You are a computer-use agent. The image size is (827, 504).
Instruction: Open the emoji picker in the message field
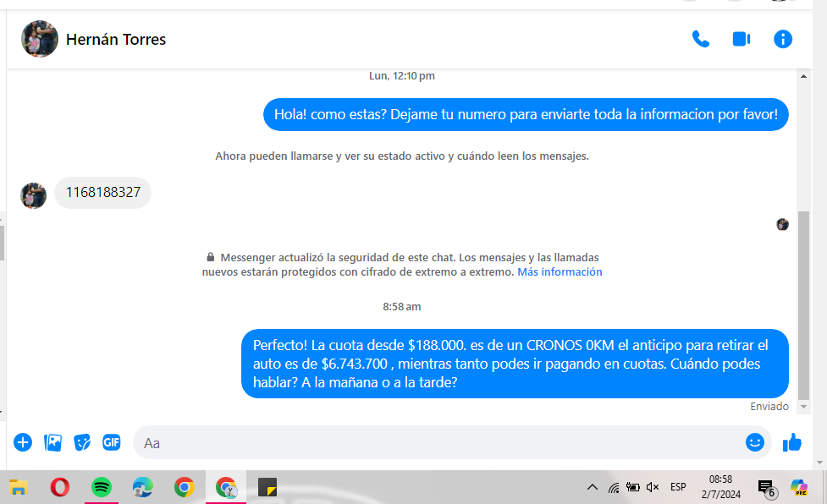754,442
